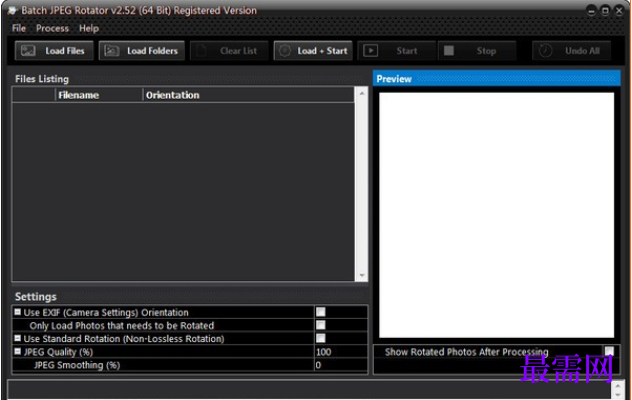Collapse the JPEG Quality setting group
The image size is (632, 400).
17,351
